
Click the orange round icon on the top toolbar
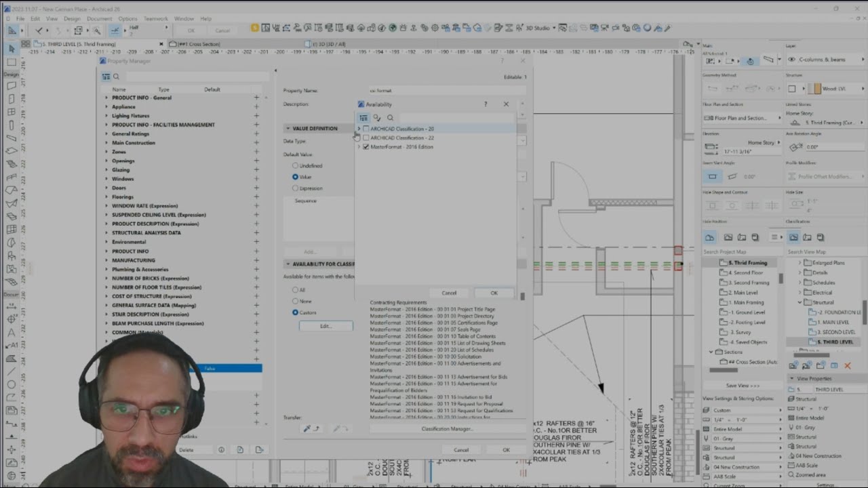[x=255, y=28]
